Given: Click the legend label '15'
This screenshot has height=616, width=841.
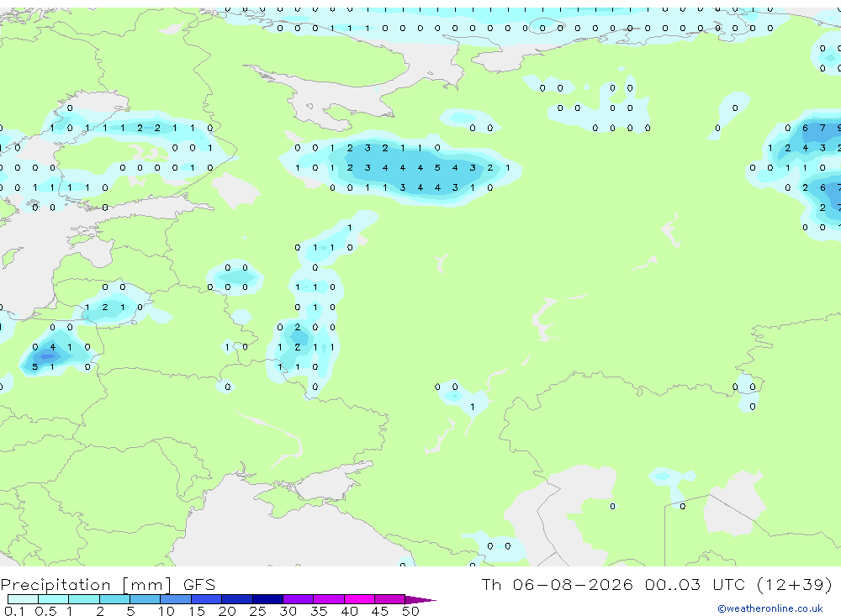Looking at the screenshot, I should point(197,611).
